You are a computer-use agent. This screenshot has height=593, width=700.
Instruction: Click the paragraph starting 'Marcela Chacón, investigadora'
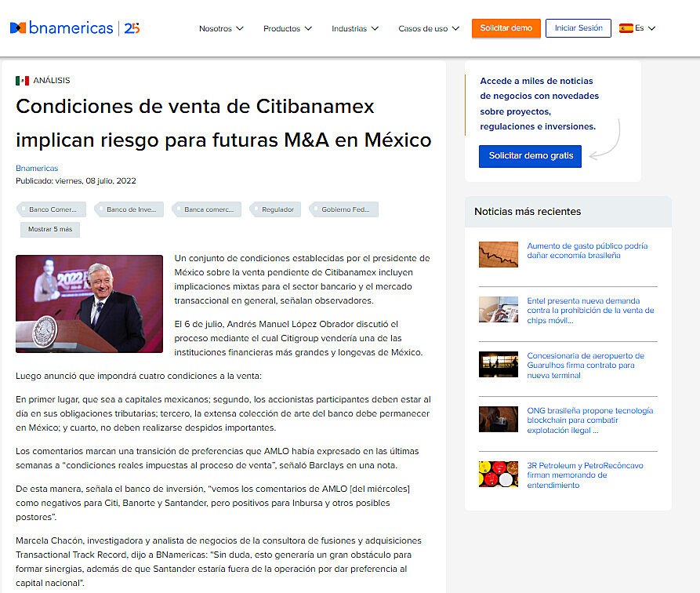click(x=219, y=562)
